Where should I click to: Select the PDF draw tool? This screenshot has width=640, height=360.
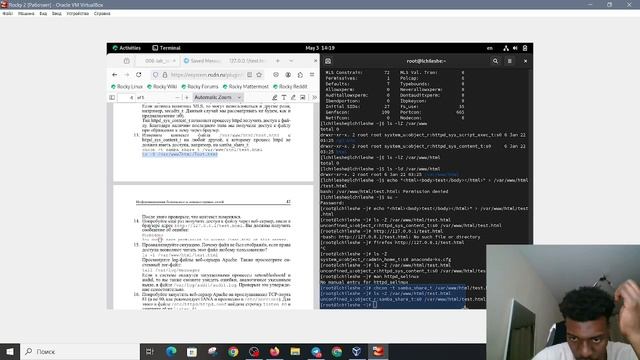point(293,98)
